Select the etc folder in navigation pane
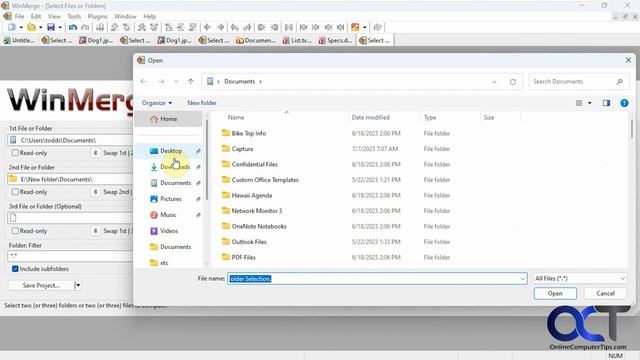 (164, 263)
